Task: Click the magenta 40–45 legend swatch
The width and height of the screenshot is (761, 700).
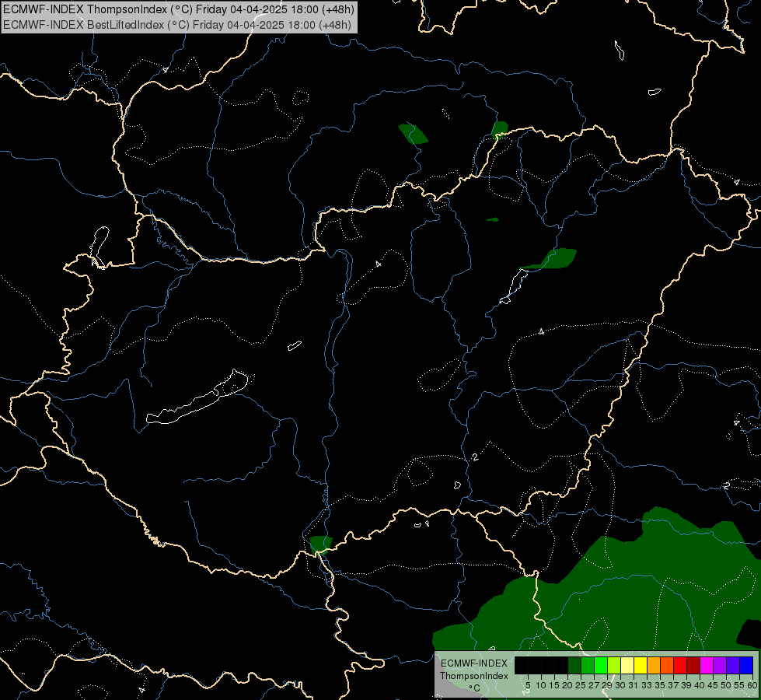Action: pos(707,666)
